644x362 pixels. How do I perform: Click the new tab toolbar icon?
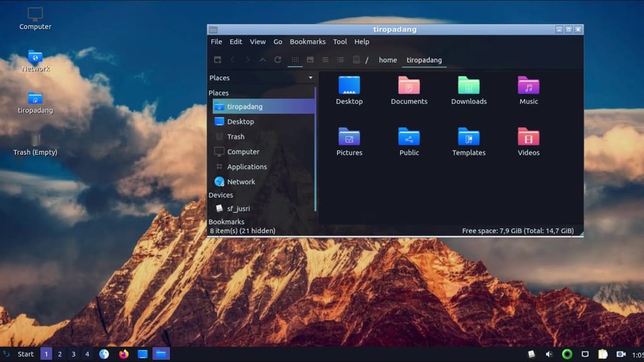(x=218, y=60)
